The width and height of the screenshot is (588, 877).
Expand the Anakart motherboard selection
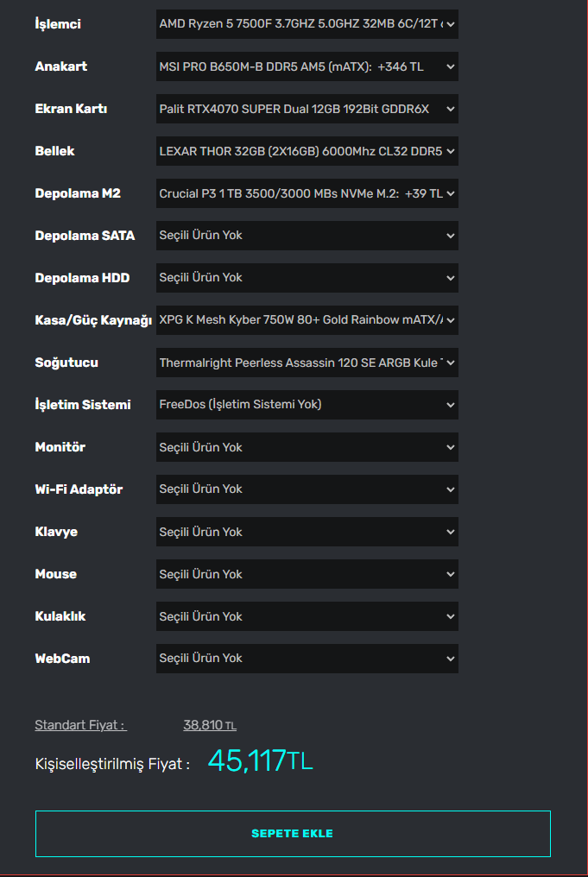pos(307,66)
